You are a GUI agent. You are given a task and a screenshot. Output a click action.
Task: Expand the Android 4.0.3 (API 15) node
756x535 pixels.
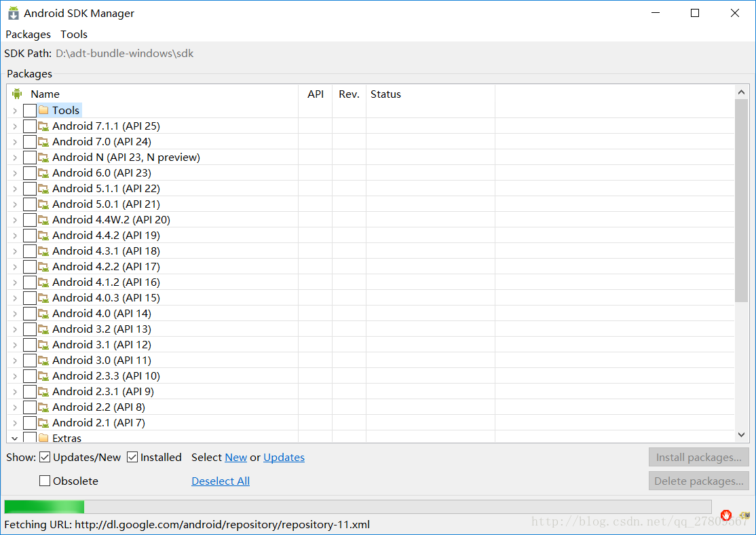pyautogui.click(x=15, y=297)
